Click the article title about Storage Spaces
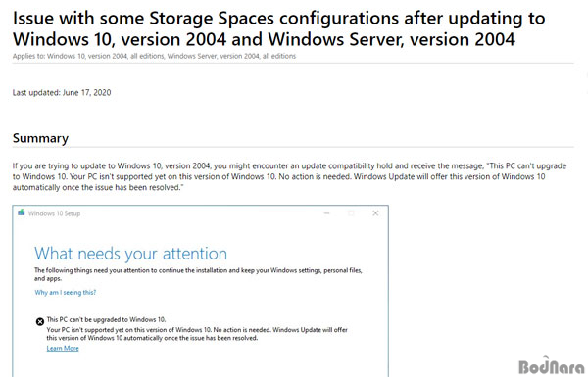The width and height of the screenshot is (588, 377). [278, 28]
